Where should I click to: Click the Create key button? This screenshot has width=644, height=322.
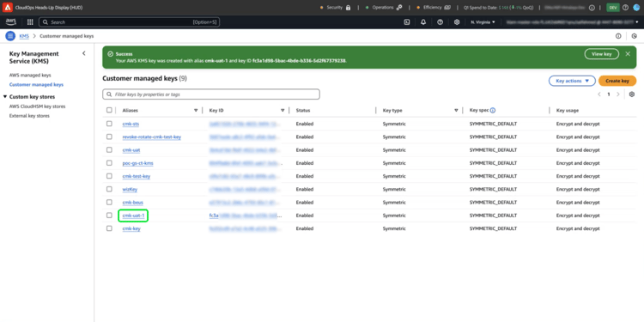[617, 81]
